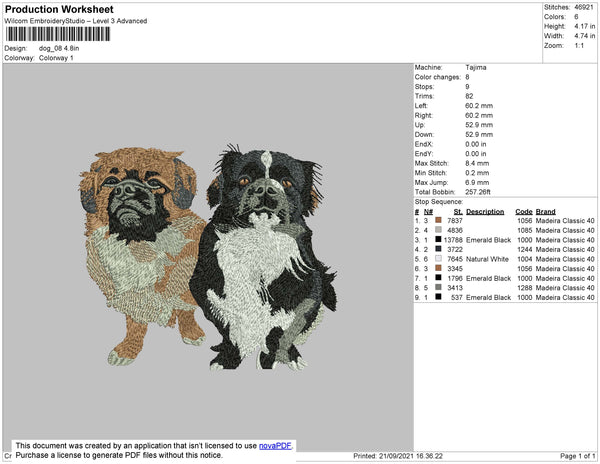
Task: Click Emerald Black description in stop row 3
Action: pos(489,240)
